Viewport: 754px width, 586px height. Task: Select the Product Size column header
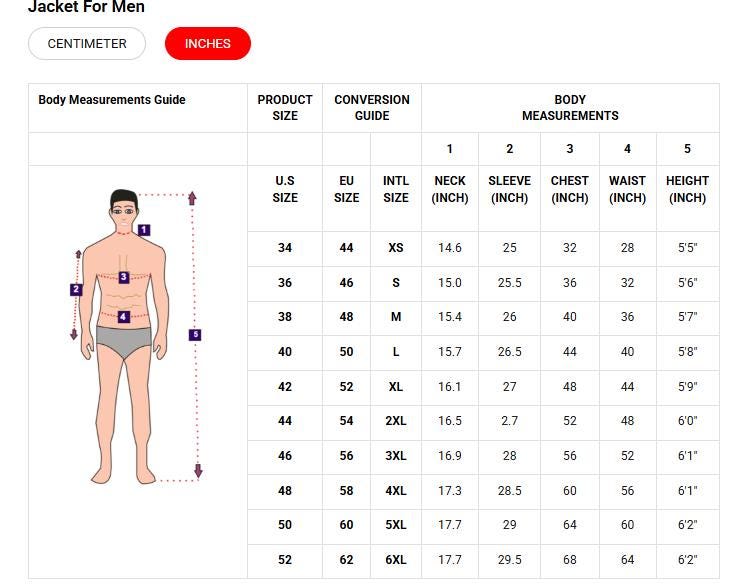(285, 108)
